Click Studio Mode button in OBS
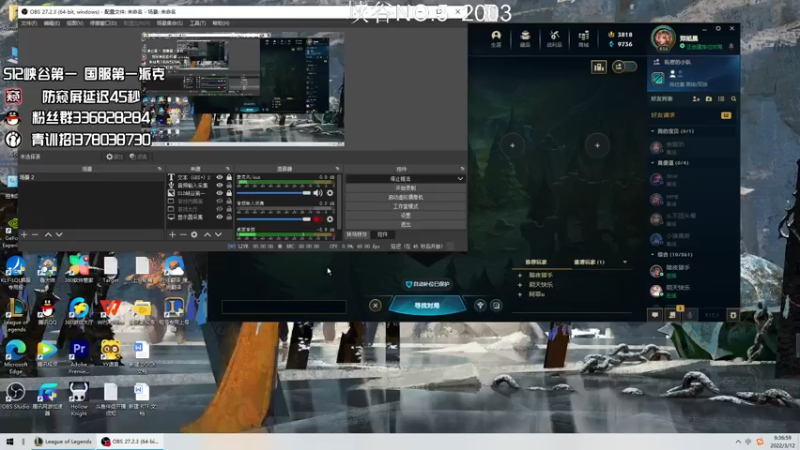Screen dimensions: 800x450 click(406, 207)
